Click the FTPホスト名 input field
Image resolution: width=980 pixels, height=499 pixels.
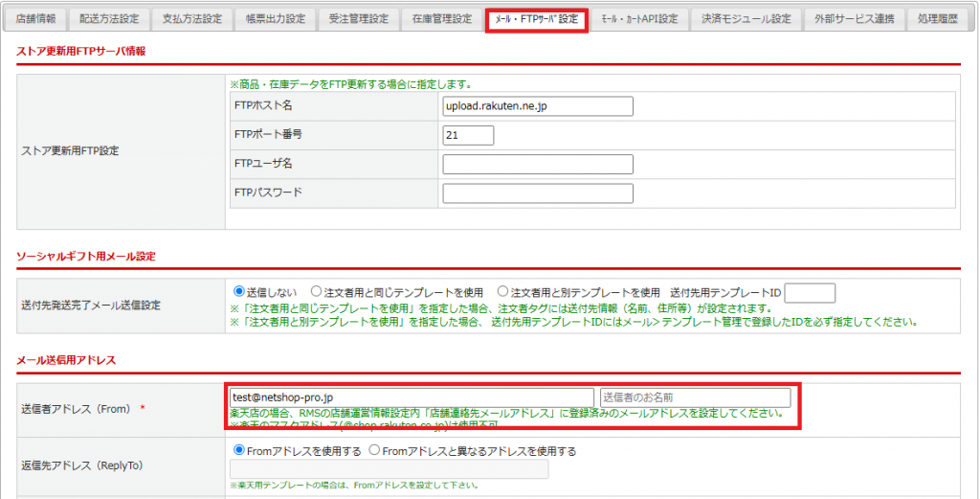[x=538, y=105]
